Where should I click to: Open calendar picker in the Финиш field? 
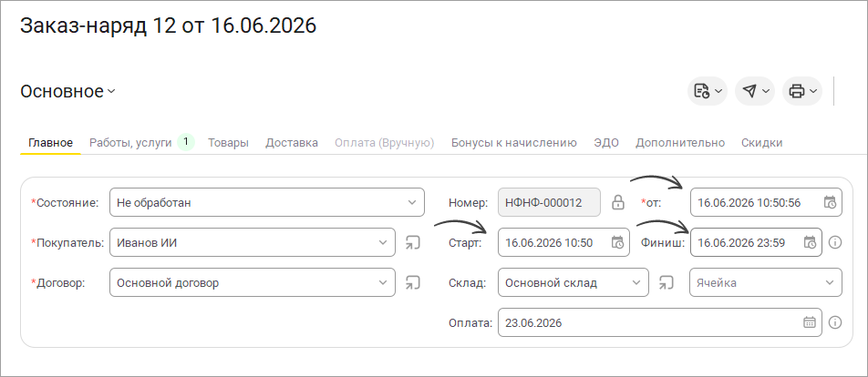pyautogui.click(x=810, y=242)
